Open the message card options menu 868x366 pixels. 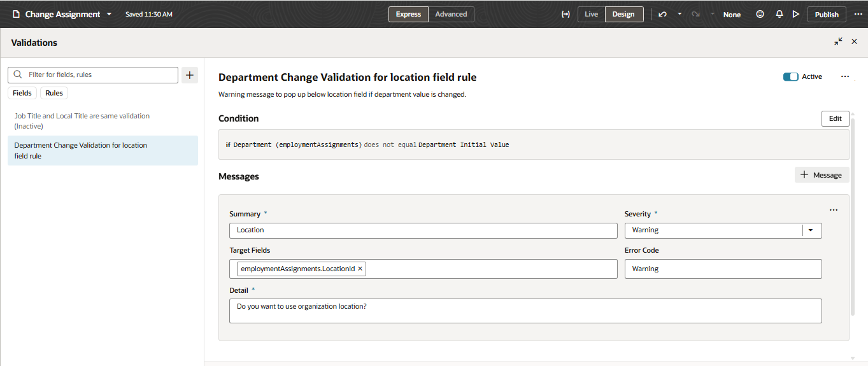(834, 210)
